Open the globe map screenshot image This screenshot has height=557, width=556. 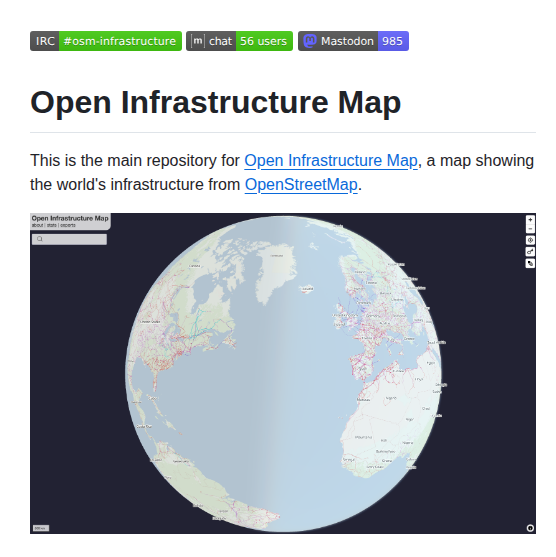coord(283,373)
